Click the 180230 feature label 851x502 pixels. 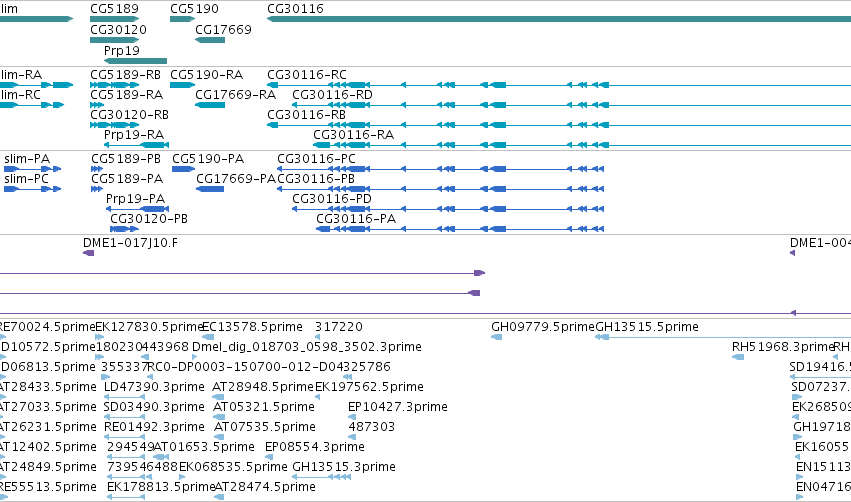pyautogui.click(x=119, y=347)
